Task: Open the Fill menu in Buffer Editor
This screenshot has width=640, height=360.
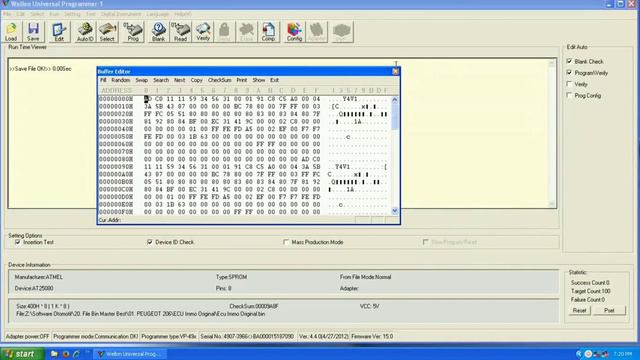Action: (103, 80)
